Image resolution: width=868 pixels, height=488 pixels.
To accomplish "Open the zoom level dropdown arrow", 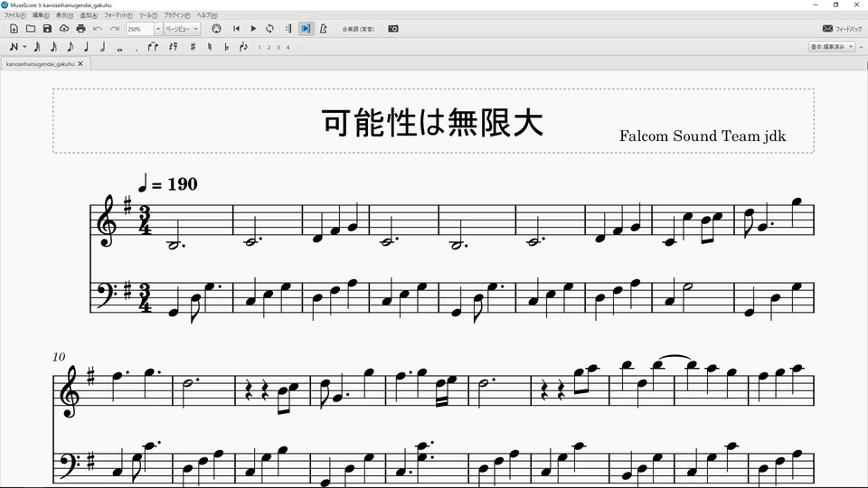I will tap(157, 29).
